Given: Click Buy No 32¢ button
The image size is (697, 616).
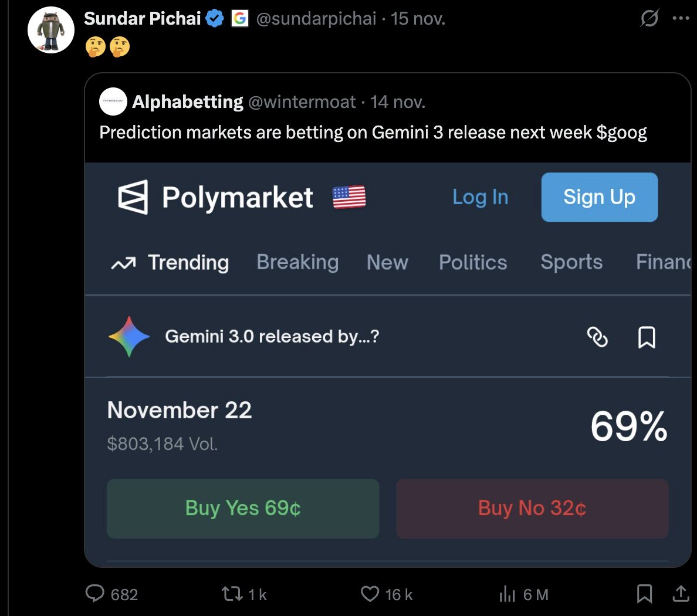Looking at the screenshot, I should 532,508.
